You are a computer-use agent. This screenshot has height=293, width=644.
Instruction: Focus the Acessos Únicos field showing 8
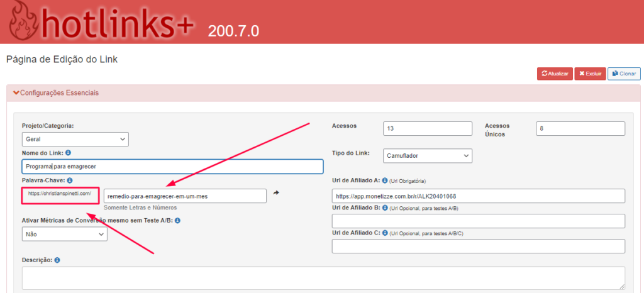580,128
